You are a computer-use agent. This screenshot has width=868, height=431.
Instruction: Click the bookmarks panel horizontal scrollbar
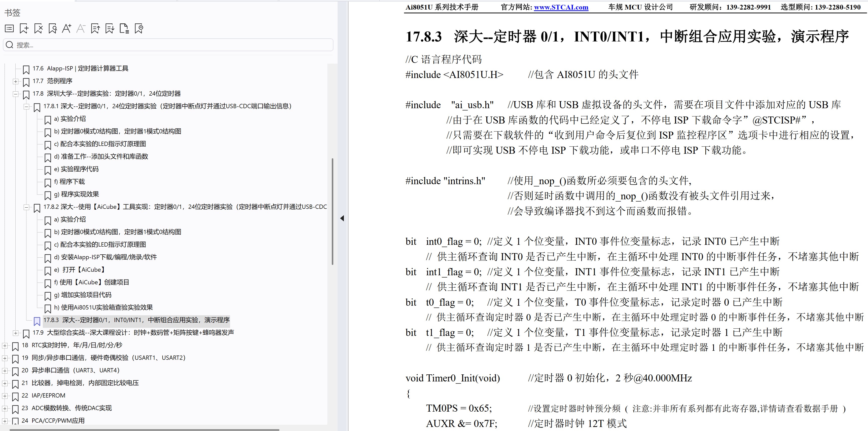click(x=144, y=430)
